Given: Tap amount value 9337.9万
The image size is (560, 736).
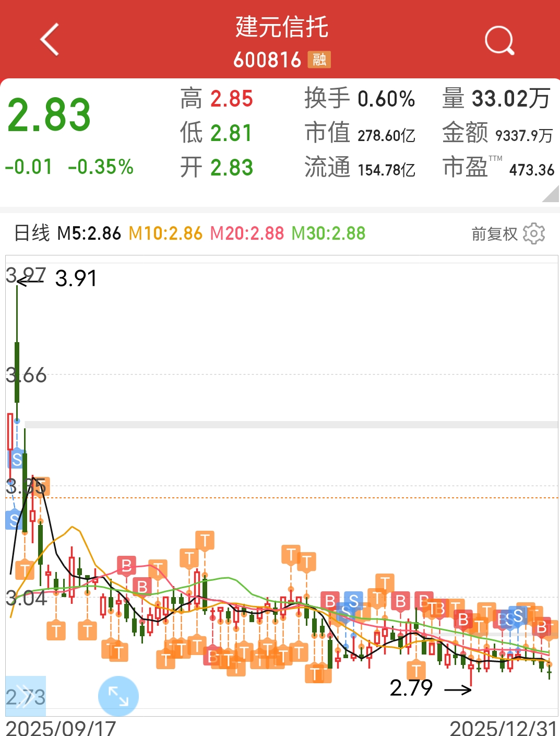Looking at the screenshot, I should pos(523,136).
